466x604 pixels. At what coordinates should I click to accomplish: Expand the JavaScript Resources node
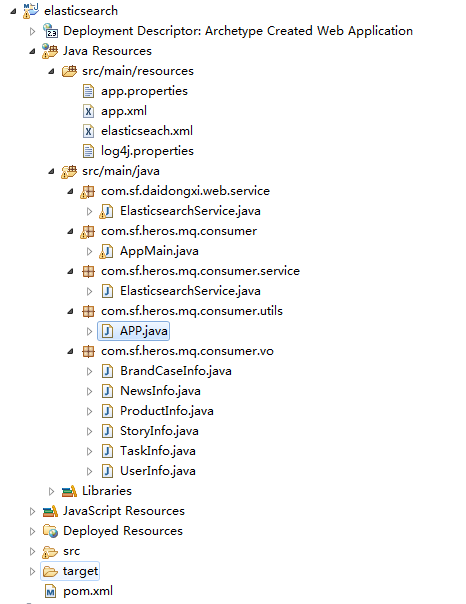pos(32,512)
